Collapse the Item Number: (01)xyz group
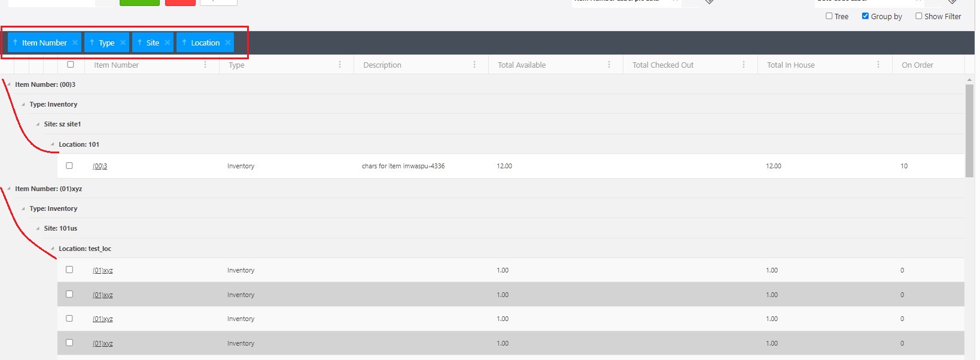Viewport: 980px width, 360px height. (x=9, y=189)
